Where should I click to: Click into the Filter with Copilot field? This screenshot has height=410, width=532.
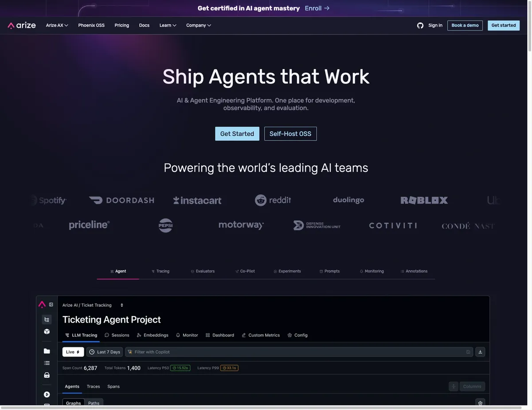(299, 352)
